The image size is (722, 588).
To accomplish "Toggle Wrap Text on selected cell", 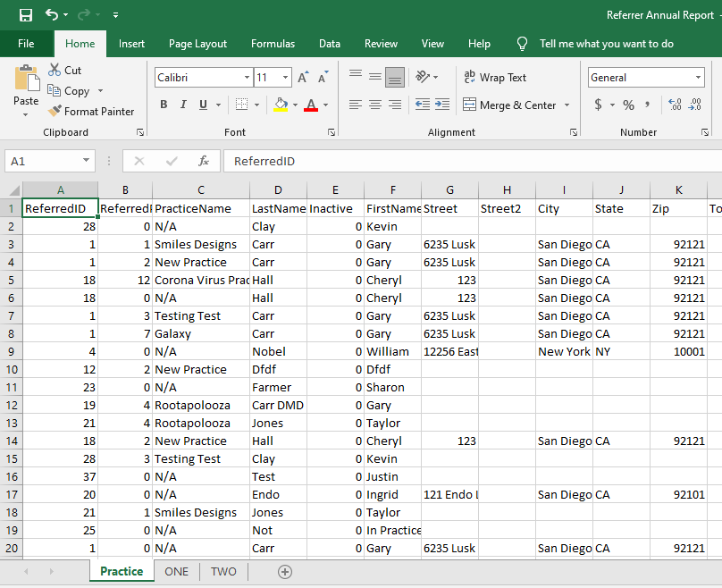I will pyautogui.click(x=495, y=78).
